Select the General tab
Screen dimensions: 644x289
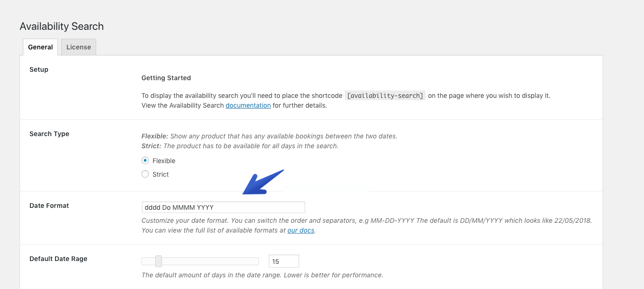(x=40, y=47)
